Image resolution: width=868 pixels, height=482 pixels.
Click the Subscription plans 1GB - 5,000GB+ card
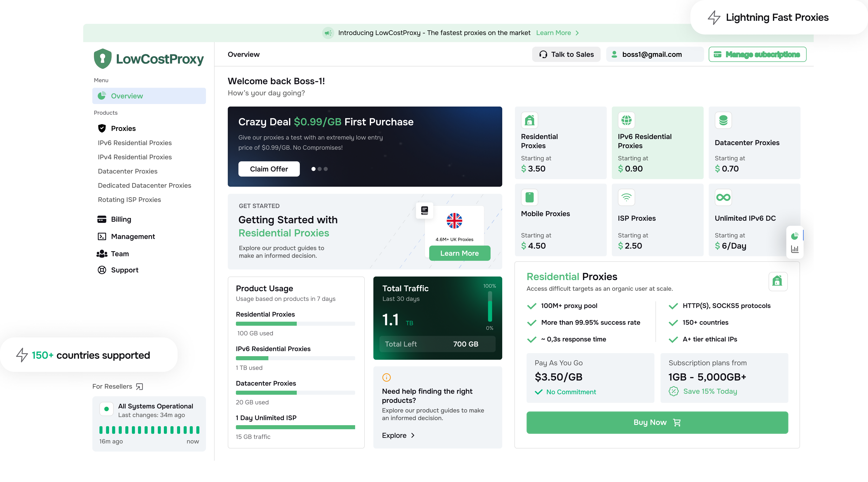click(724, 378)
